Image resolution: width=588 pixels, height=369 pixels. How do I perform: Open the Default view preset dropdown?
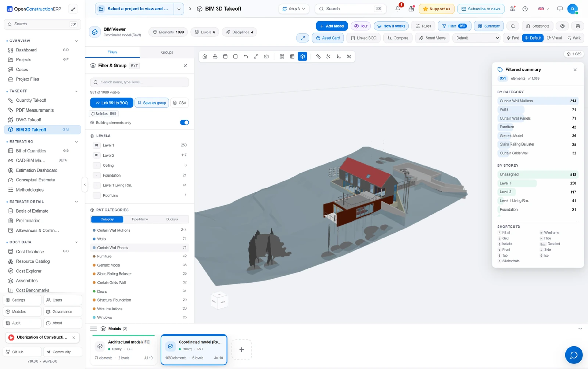(477, 38)
